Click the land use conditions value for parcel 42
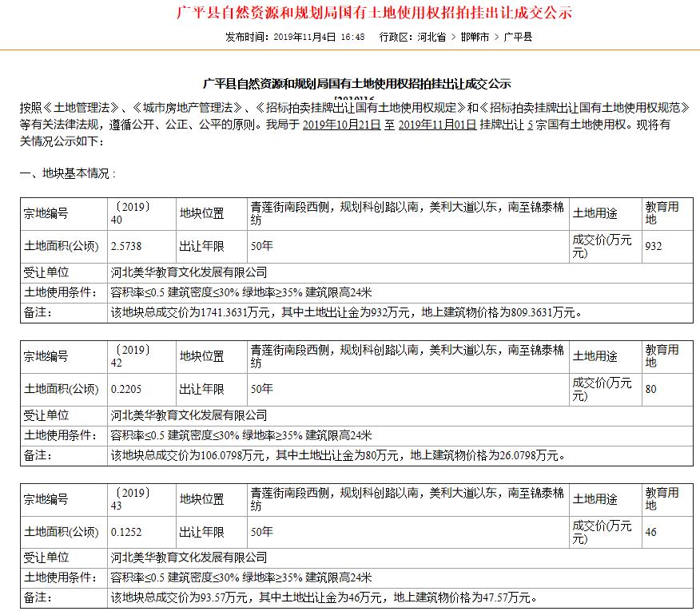The image size is (700, 611). [241, 435]
